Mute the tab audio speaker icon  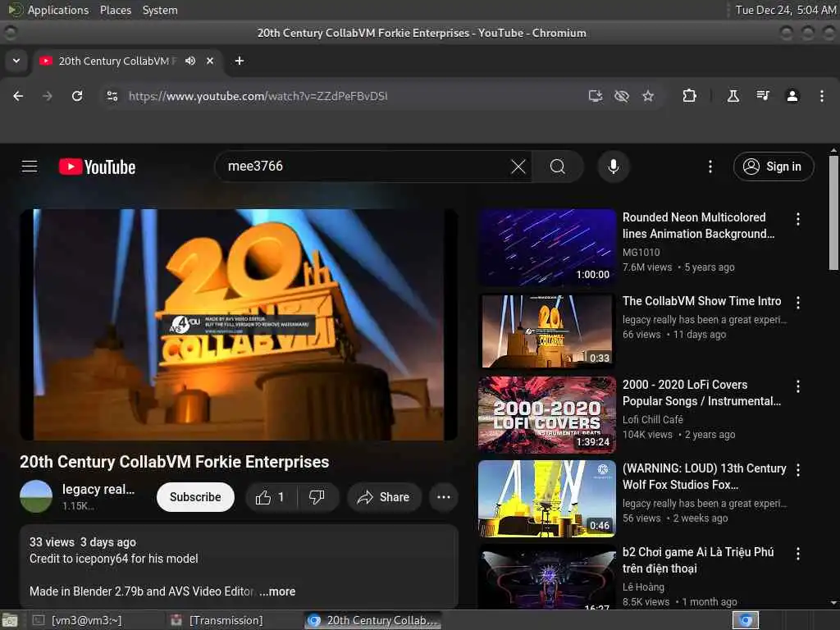tap(190, 61)
